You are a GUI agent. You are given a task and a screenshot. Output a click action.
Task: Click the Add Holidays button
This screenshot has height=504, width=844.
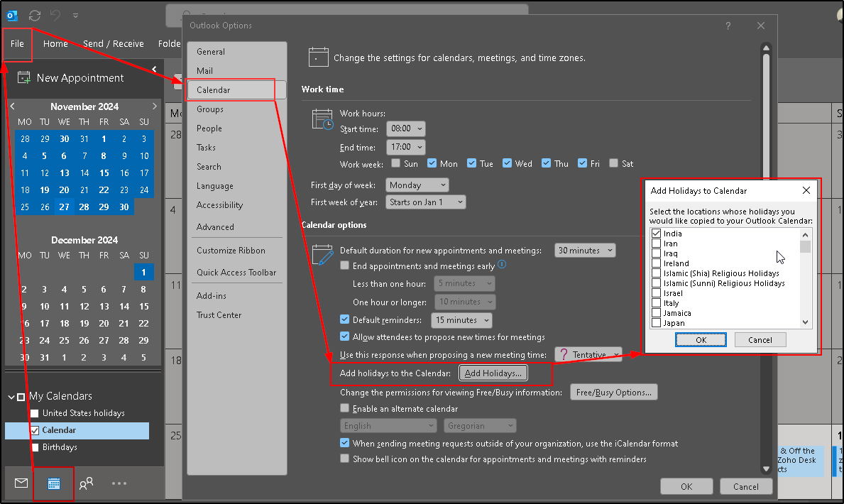493,373
